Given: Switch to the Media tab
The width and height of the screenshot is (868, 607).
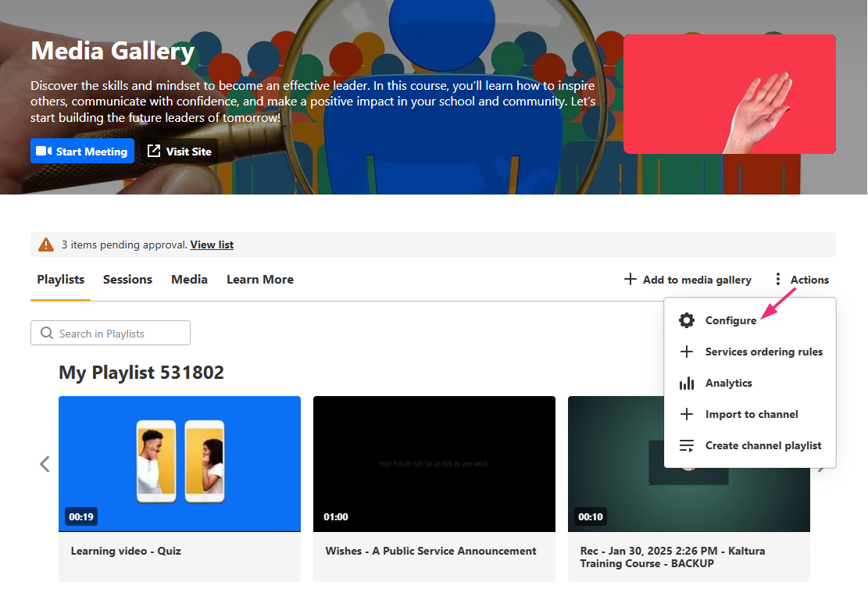Looking at the screenshot, I should (189, 280).
